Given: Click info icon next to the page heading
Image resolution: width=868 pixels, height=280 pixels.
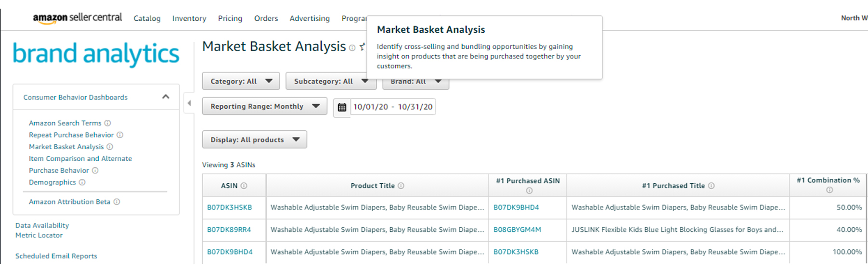Looking at the screenshot, I should coord(352,48).
